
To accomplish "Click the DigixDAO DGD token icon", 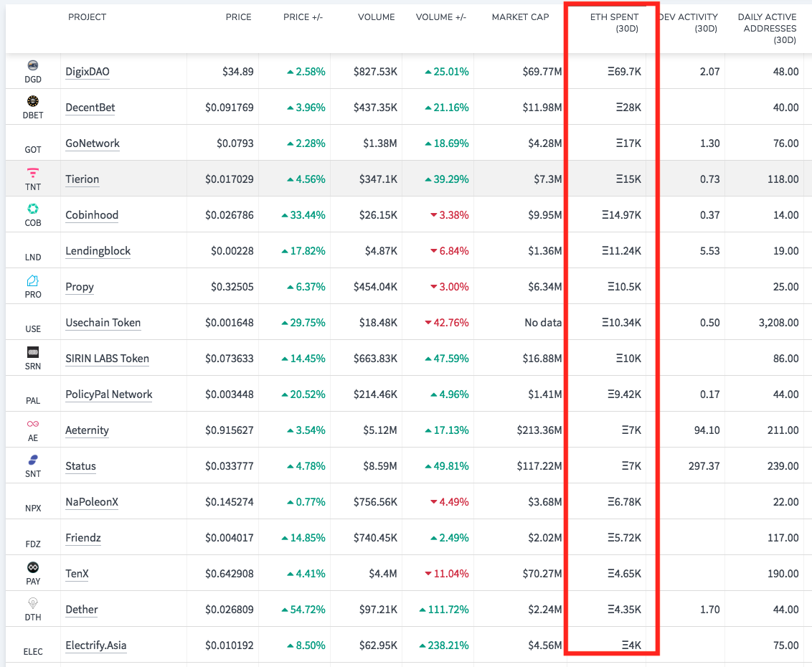I will [x=32, y=65].
